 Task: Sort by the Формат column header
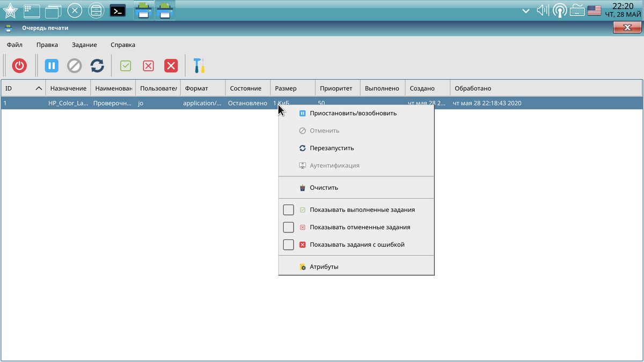[x=203, y=88]
